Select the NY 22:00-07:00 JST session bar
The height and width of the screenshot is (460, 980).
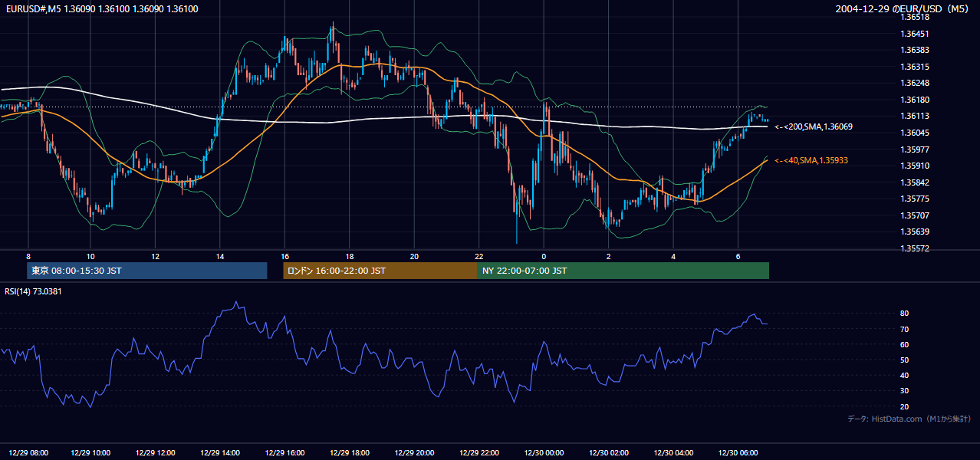(x=623, y=271)
